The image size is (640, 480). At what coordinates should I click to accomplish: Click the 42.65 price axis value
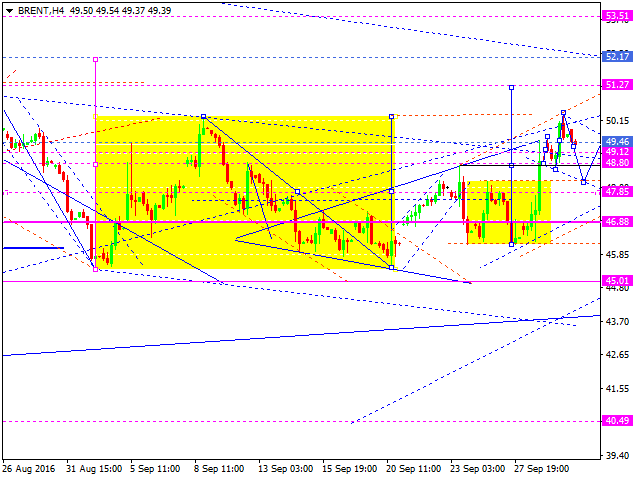[617, 355]
